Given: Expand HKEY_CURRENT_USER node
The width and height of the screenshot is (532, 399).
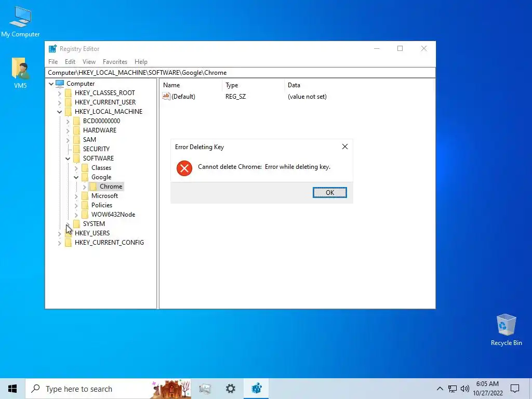Looking at the screenshot, I should (x=59, y=102).
